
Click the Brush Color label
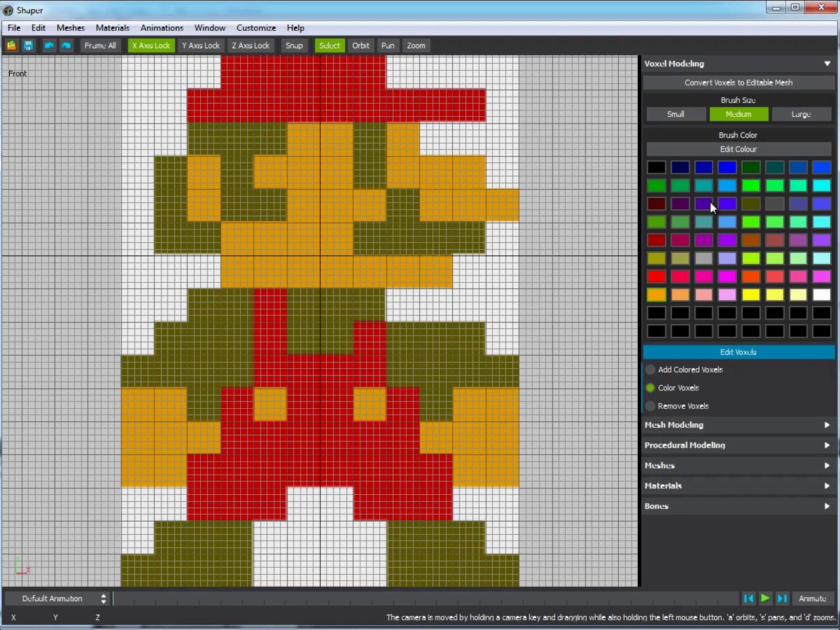[x=738, y=135]
